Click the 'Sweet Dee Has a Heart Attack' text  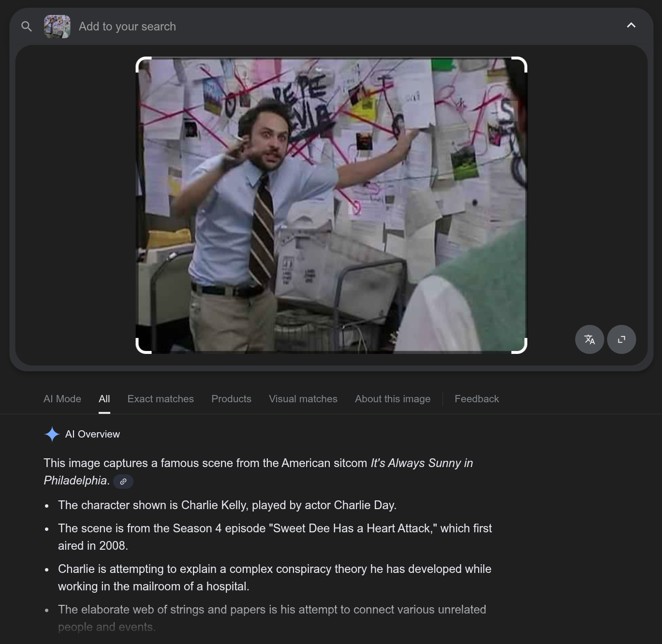[353, 528]
